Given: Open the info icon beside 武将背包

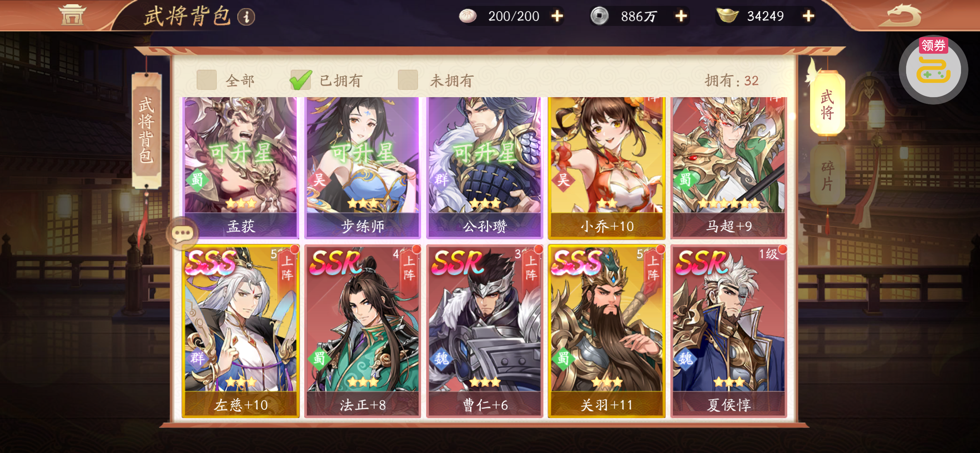Looking at the screenshot, I should click(x=246, y=17).
